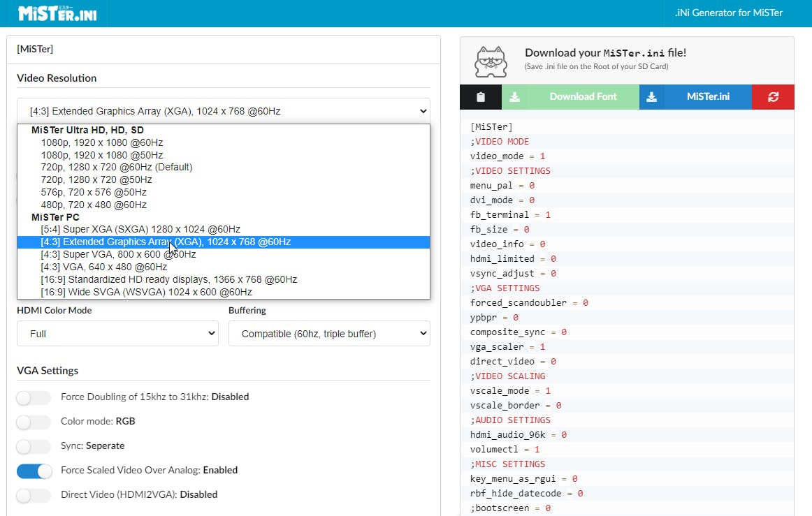Click the composite_sync = 0 line
This screenshot has height=516, width=812.
pyautogui.click(x=627, y=332)
